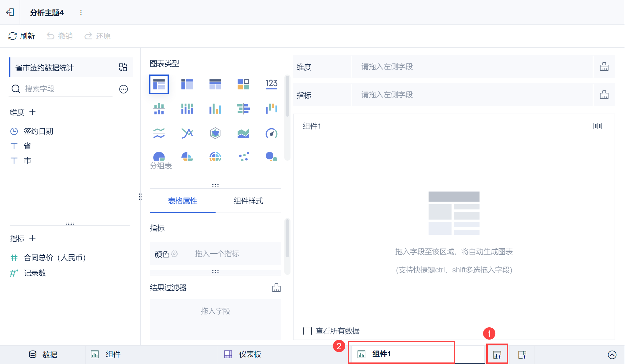The image size is (625, 364).
Task: Open the three-dot menu next to 分析主题4
Action: pos(81,12)
